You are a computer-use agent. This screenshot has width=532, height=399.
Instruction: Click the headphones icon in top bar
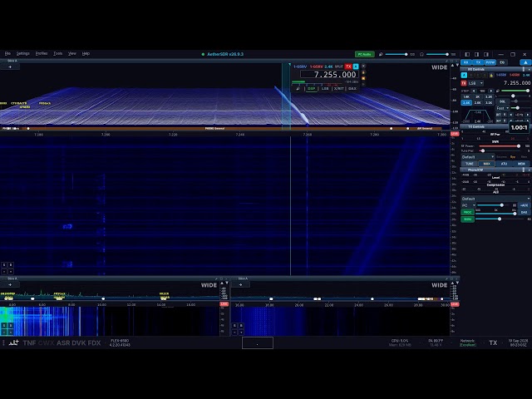point(421,54)
